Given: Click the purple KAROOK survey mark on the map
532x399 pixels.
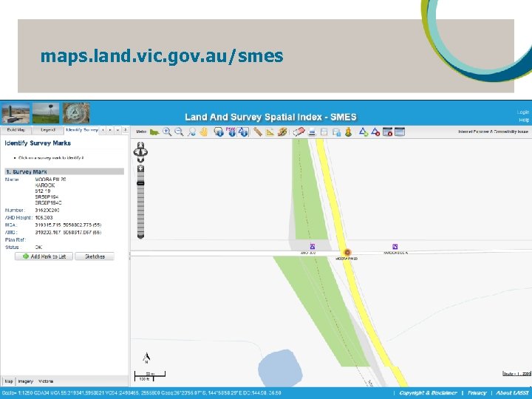Looking at the screenshot, I should pyautogui.click(x=395, y=247).
